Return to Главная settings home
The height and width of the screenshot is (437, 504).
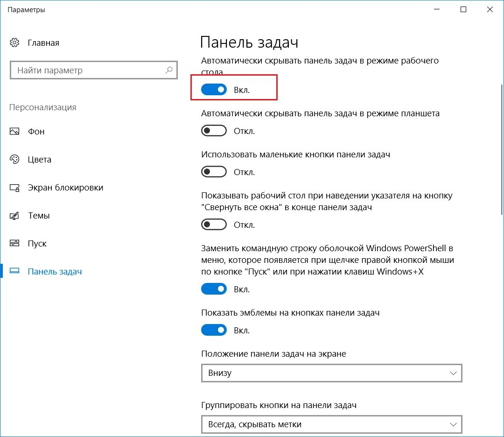tap(43, 43)
